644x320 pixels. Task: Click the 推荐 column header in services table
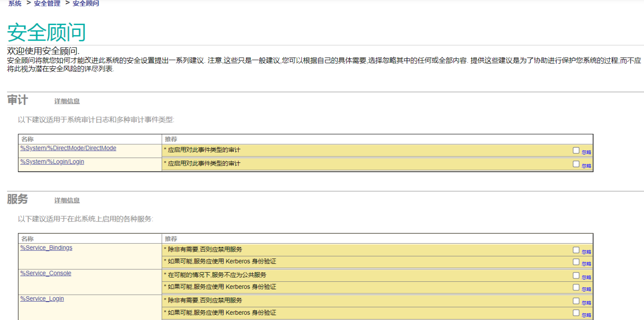click(x=171, y=239)
